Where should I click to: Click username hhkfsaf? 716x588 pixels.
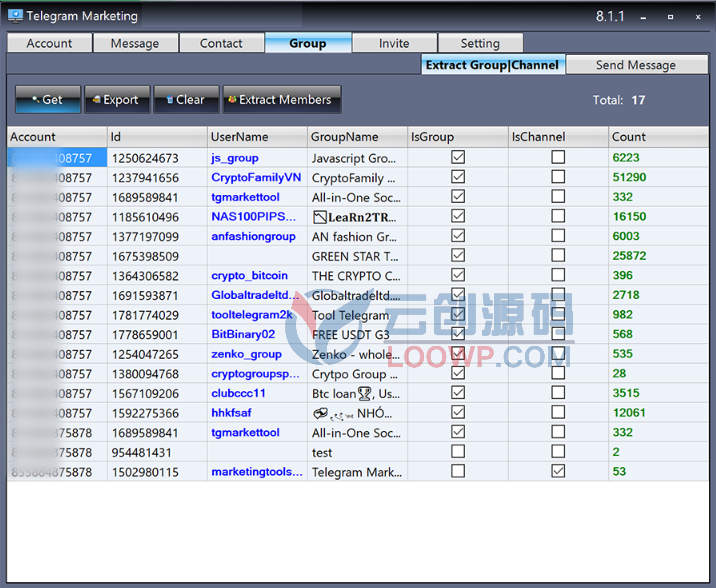(231, 413)
